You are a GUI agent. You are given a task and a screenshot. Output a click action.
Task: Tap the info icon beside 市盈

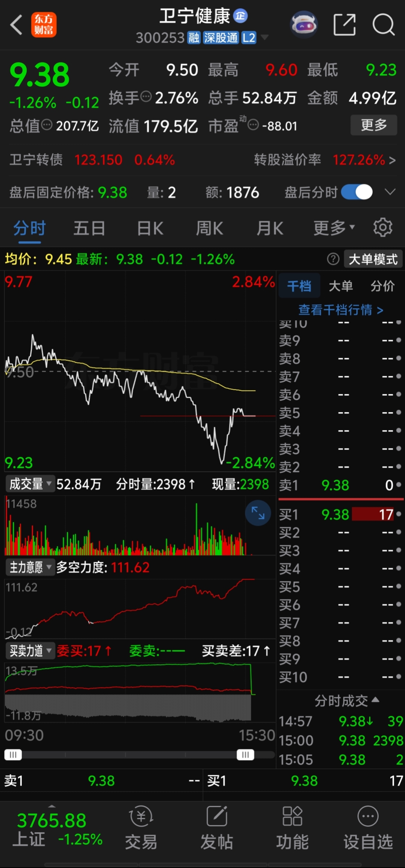(x=253, y=124)
